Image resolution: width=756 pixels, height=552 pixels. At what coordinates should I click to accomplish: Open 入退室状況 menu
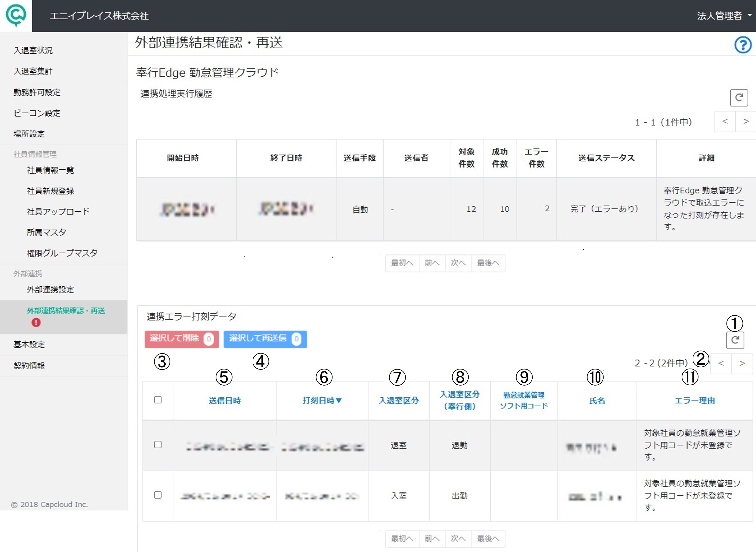[33, 50]
